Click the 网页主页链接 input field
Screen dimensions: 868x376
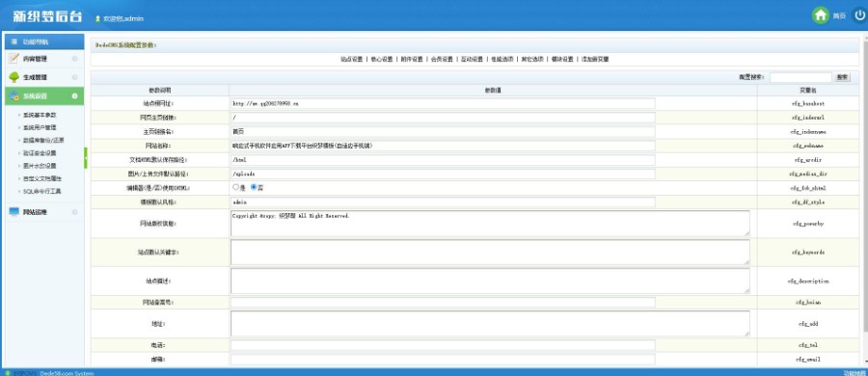click(443, 118)
